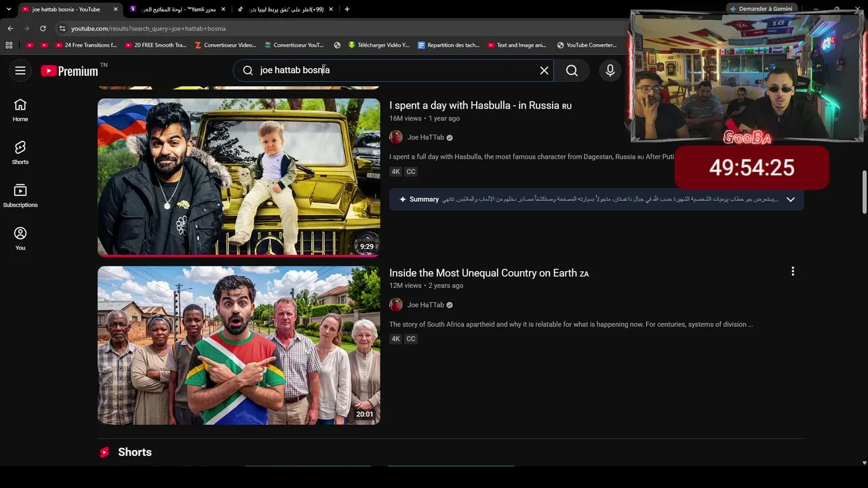Open the 24 Free Transitions bookmark
This screenshot has width=868, height=488.
[86, 45]
